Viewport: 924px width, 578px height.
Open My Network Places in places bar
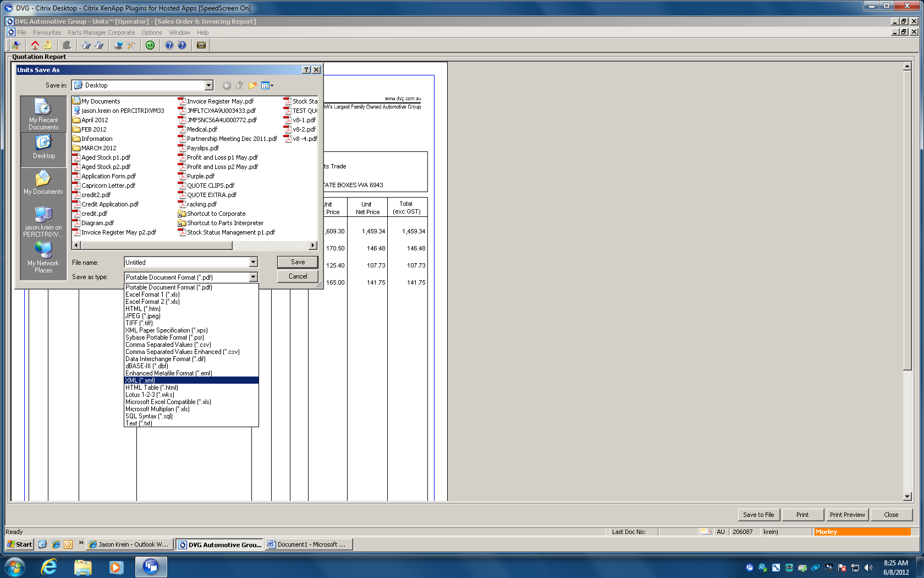(x=43, y=257)
